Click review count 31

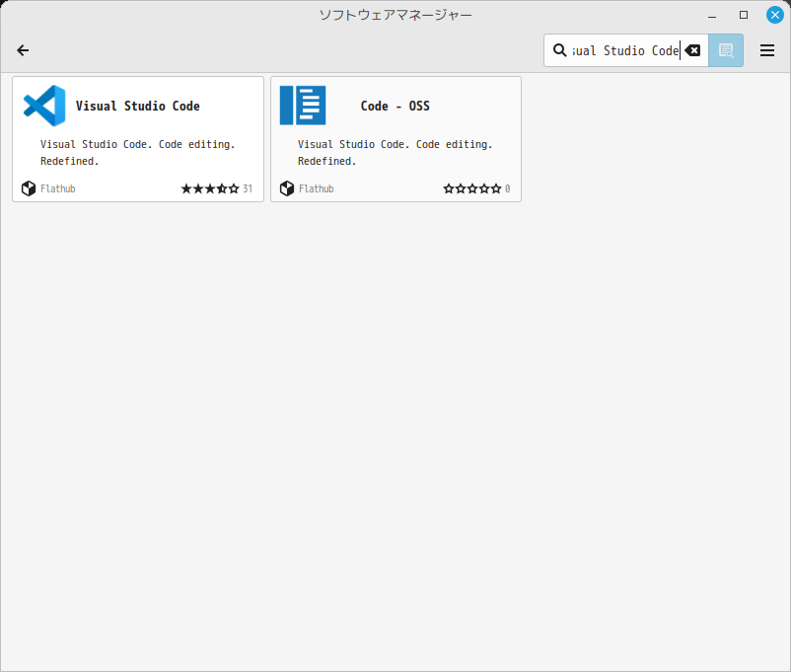pyautogui.click(x=248, y=188)
